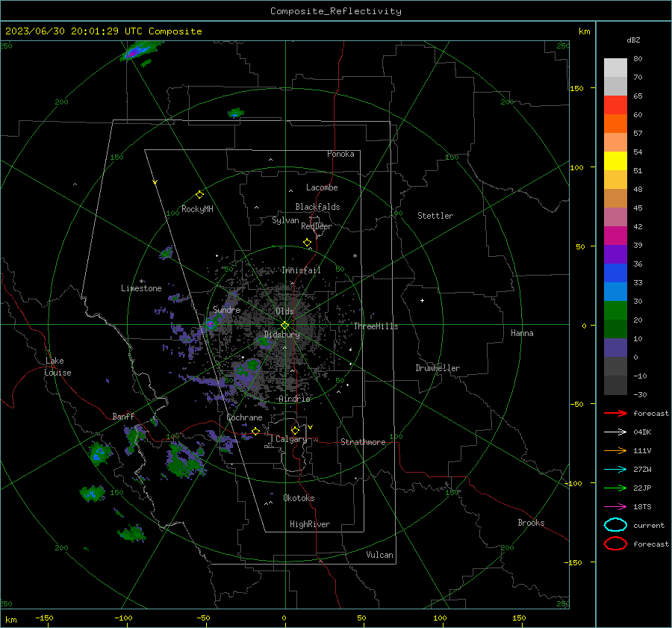Click the Lake Louise label
Viewport: 672px width, 628px height.
[x=57, y=367]
